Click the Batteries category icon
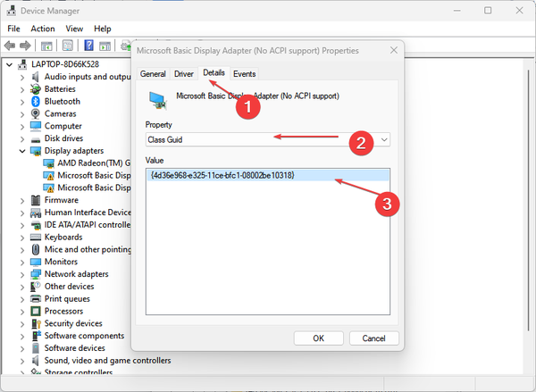The height and width of the screenshot is (392, 536). [x=36, y=89]
